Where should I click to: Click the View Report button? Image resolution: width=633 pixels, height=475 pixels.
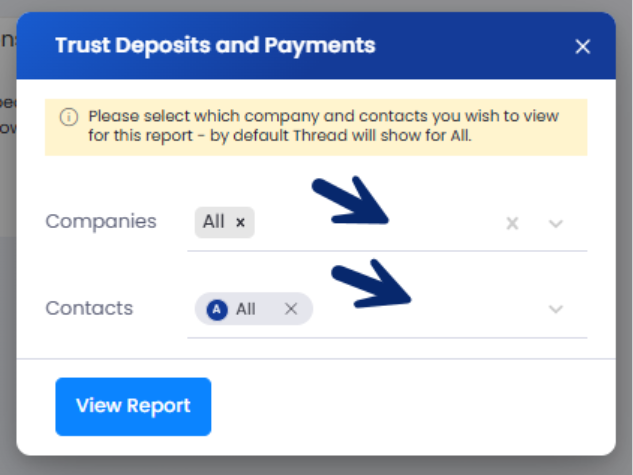tap(133, 406)
